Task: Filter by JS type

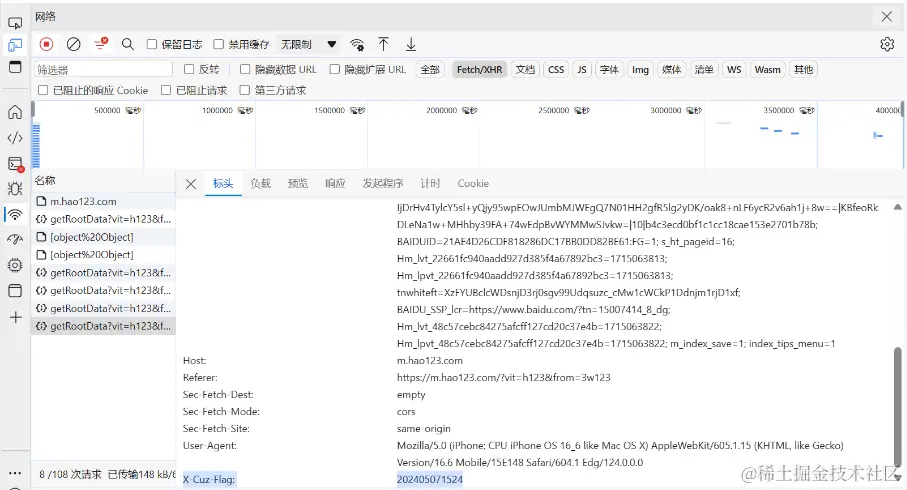Action: click(x=582, y=69)
